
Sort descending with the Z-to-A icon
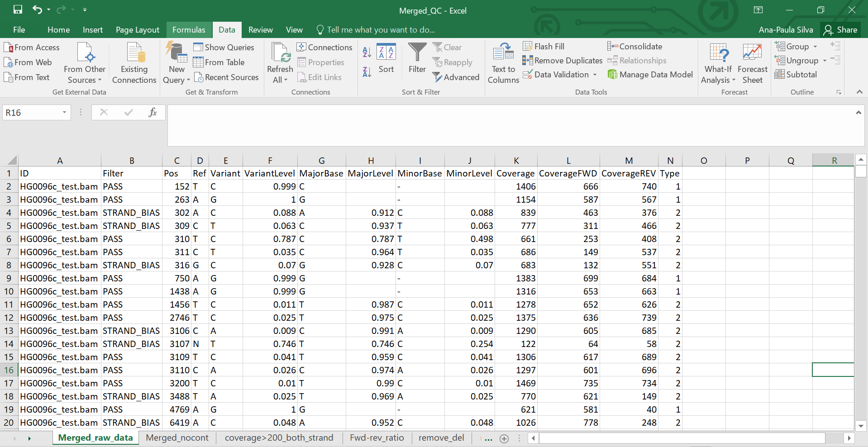pos(367,71)
